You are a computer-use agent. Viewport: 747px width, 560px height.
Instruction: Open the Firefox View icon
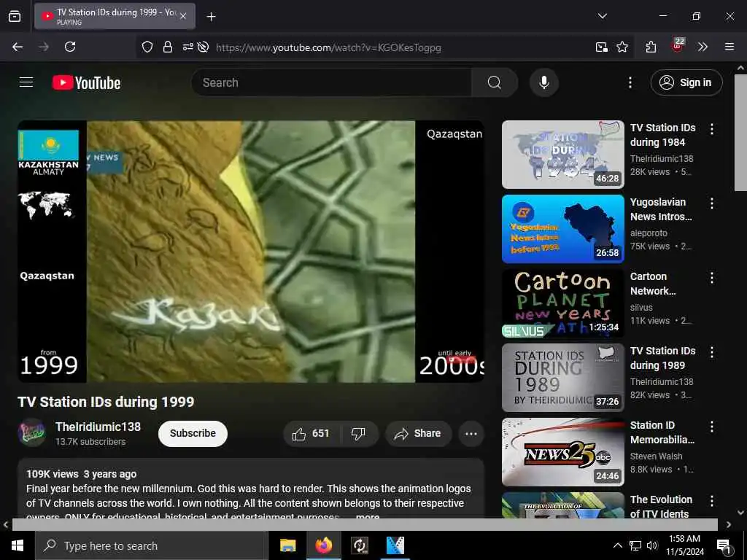coord(15,16)
